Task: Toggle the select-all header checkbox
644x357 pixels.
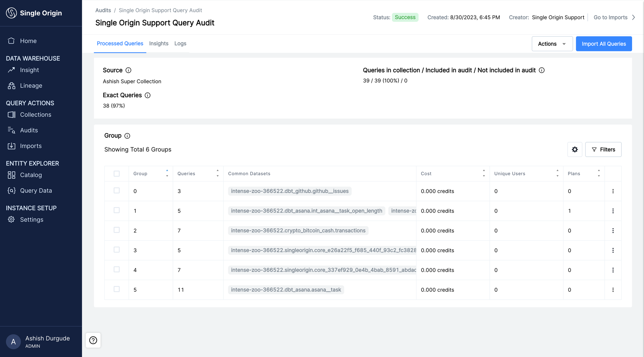Action: (x=117, y=174)
